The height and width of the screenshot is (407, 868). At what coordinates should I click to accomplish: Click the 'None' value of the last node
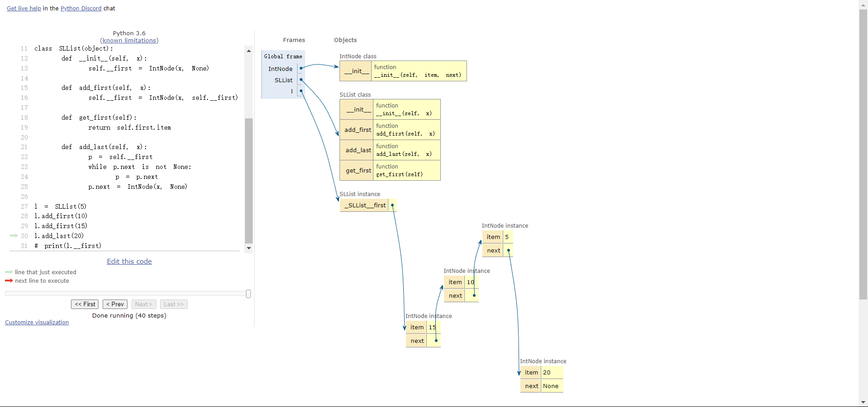pyautogui.click(x=551, y=386)
